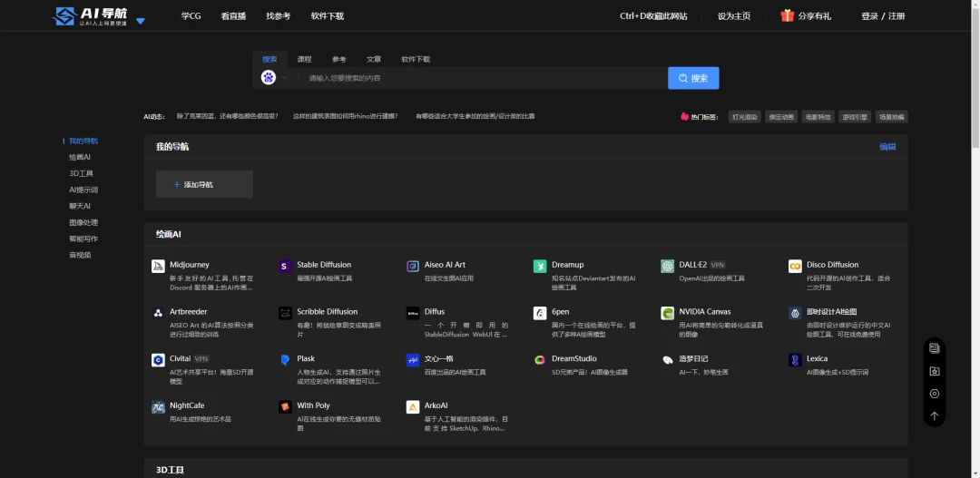Open the Artbreeder icon
The height and width of the screenshot is (478, 980).
(158, 313)
